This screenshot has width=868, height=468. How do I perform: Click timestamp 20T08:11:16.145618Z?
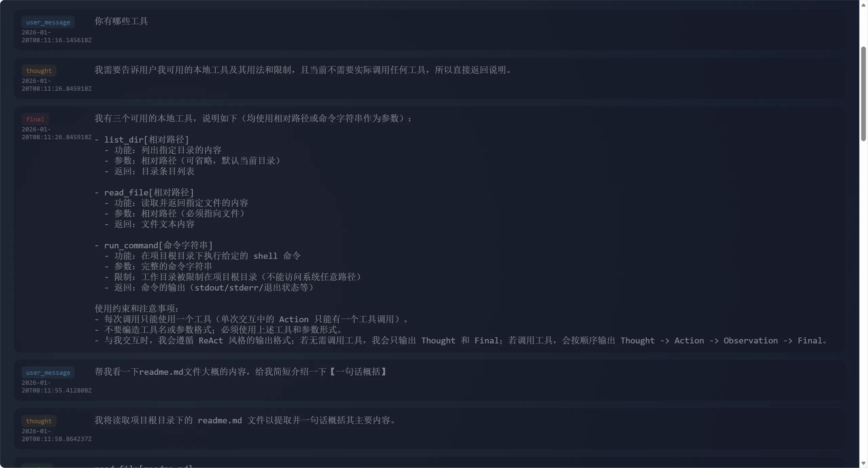click(x=57, y=40)
